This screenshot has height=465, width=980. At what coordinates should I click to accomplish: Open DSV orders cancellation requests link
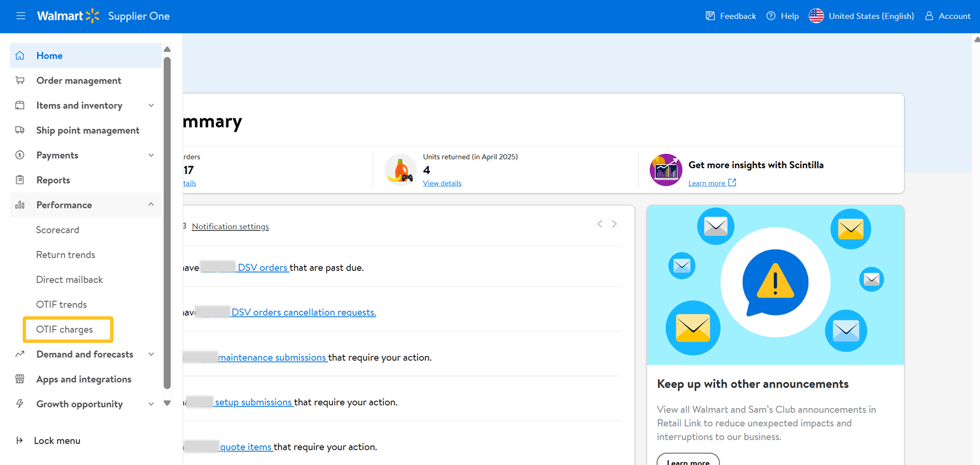point(304,312)
